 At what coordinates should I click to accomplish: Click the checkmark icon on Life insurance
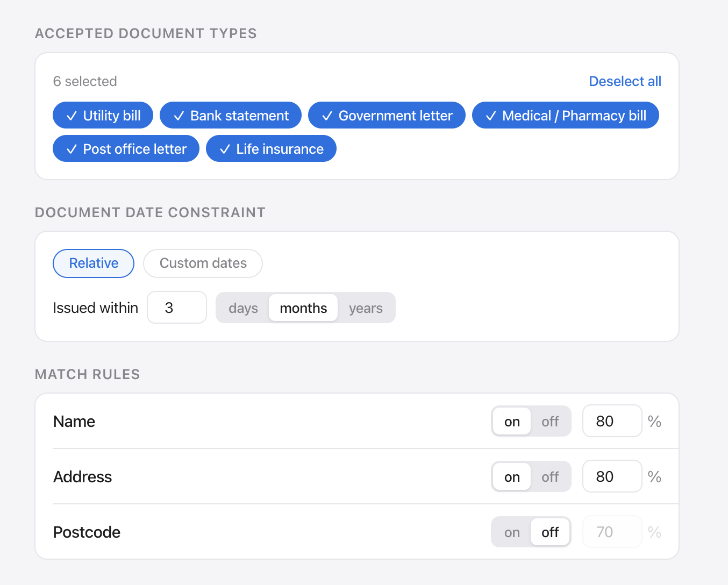click(x=225, y=148)
